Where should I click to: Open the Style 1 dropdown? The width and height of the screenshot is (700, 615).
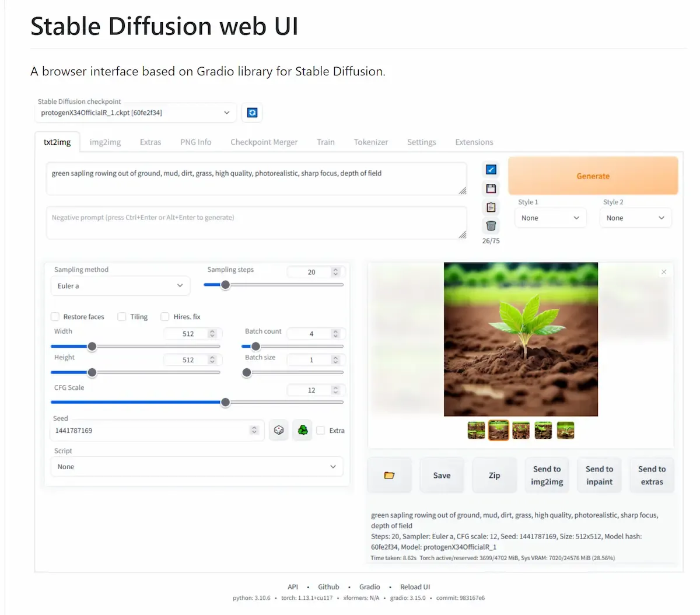pyautogui.click(x=550, y=218)
